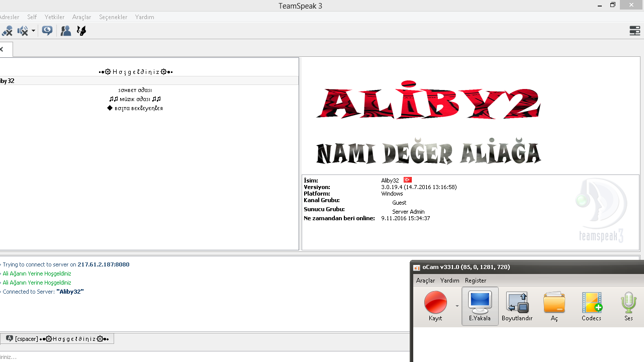Click the away status speech bubble icon

coord(47,31)
